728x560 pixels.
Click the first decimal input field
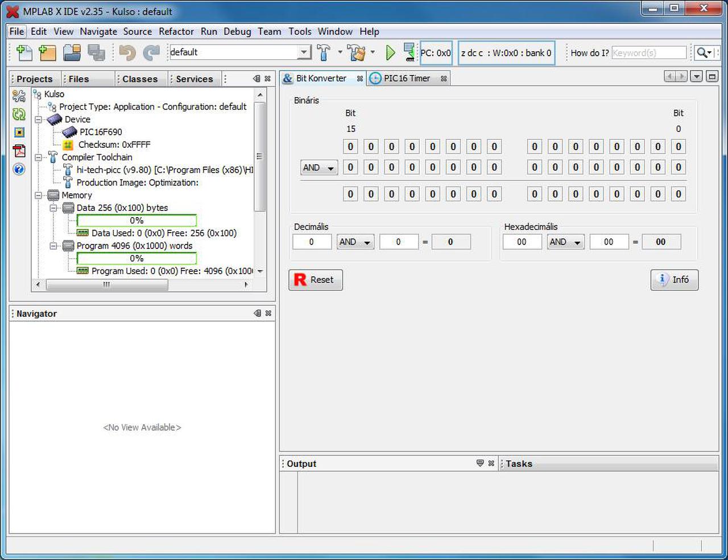pos(312,242)
